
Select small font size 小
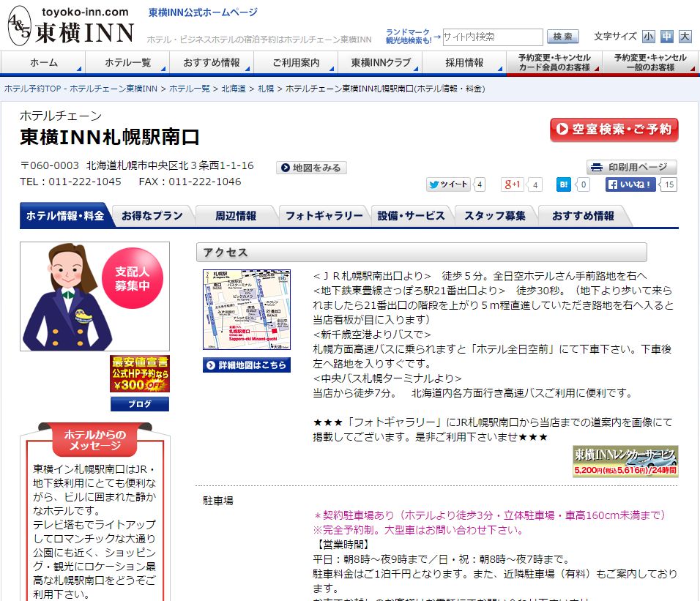click(x=649, y=36)
